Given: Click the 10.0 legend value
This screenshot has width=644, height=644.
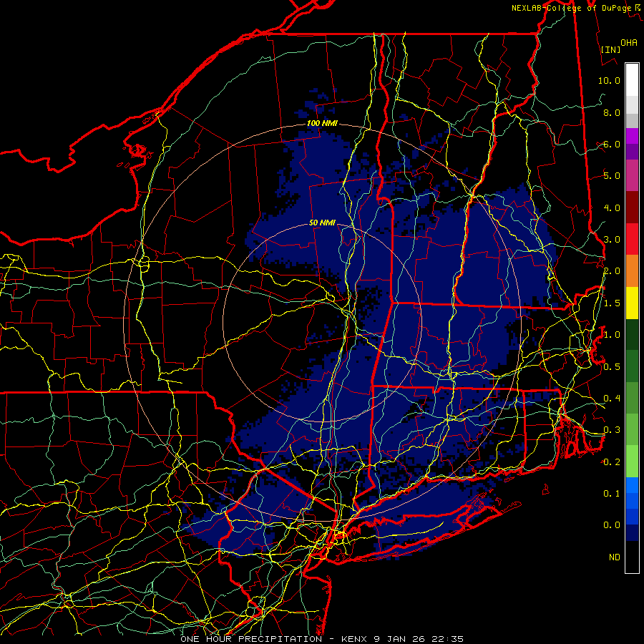Looking at the screenshot, I should click(609, 80).
